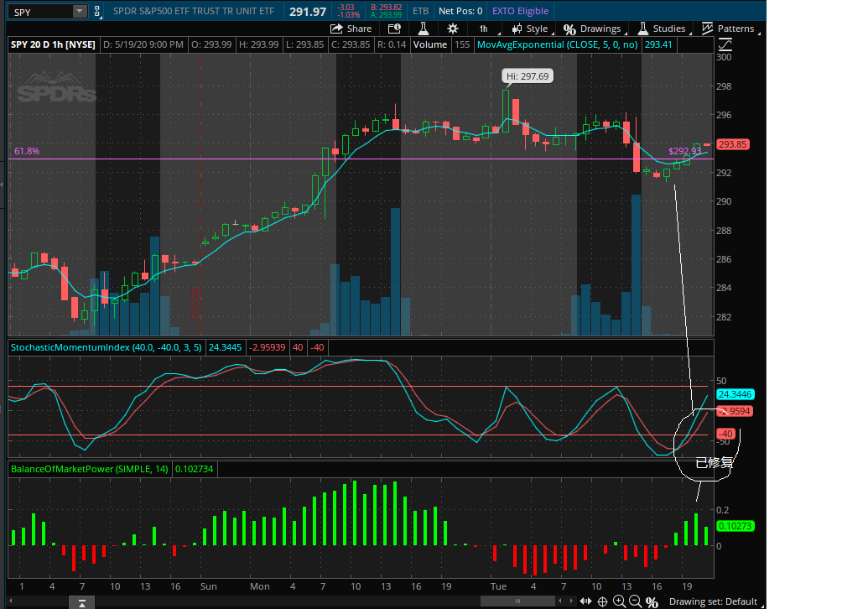Viewport: 868px width, 609px height.
Task: Click the 155 volume value
Action: pyautogui.click(x=462, y=44)
